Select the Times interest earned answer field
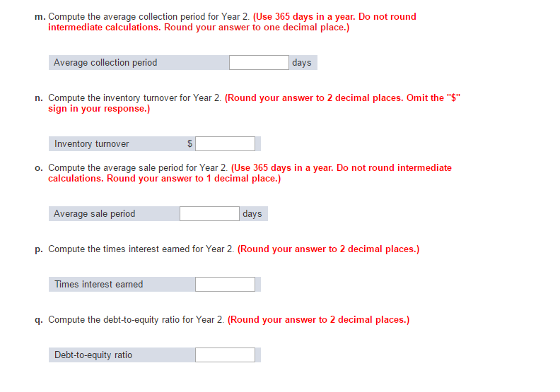The image size is (560, 392). (225, 285)
